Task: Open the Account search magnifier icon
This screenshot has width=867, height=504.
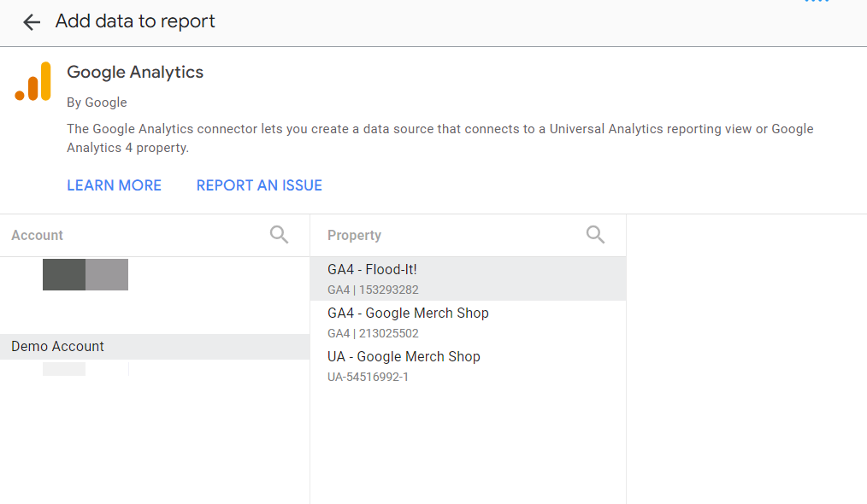Action: click(x=279, y=235)
